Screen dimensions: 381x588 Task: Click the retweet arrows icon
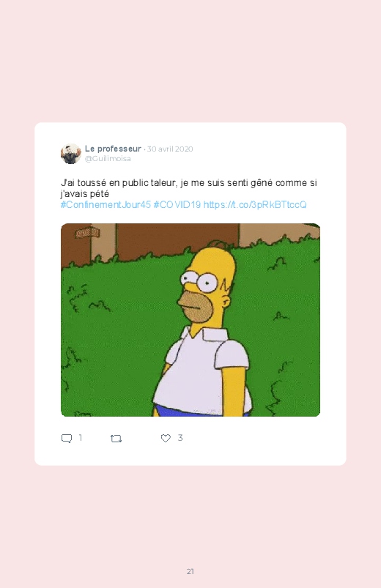point(116,438)
